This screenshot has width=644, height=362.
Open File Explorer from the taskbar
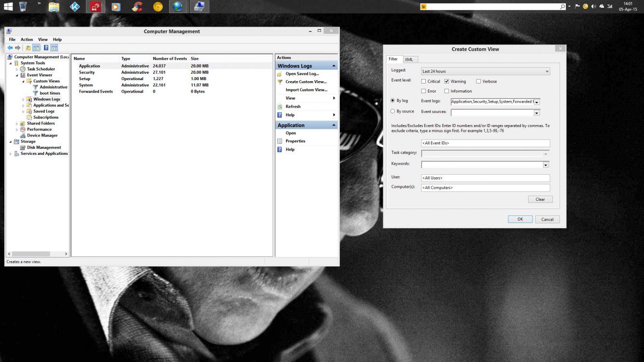pos(54,7)
